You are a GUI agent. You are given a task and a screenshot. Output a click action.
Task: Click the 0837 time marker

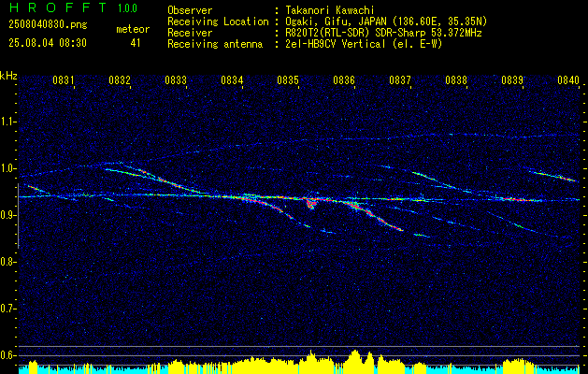pos(400,79)
